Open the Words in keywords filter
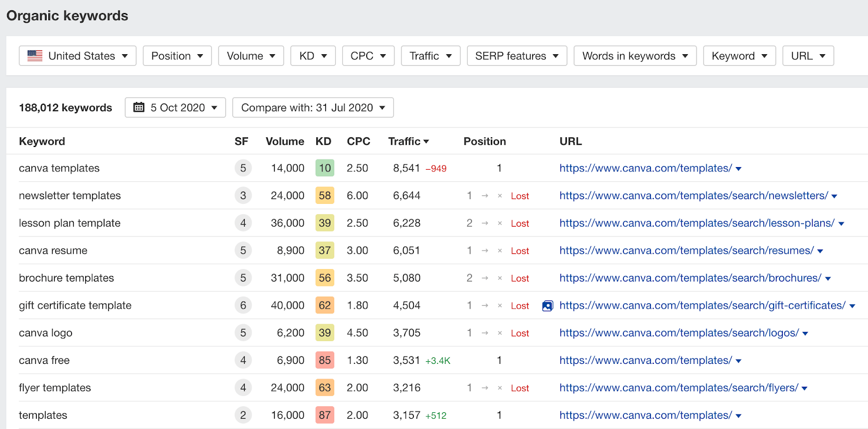The image size is (868, 429). (635, 56)
